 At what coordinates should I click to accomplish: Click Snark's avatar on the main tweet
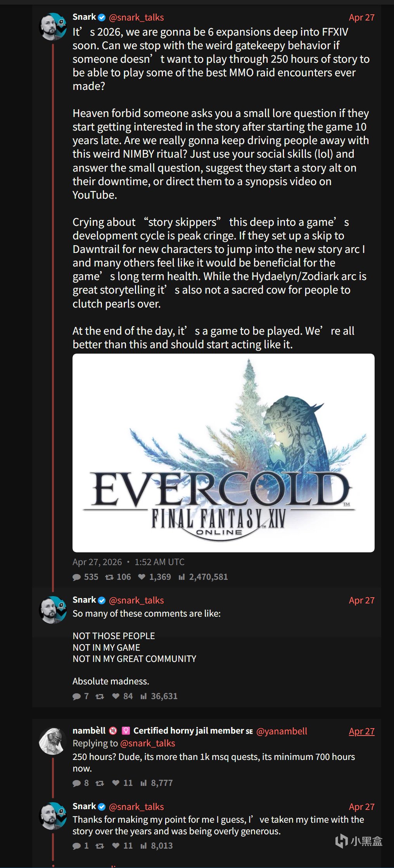(53, 26)
